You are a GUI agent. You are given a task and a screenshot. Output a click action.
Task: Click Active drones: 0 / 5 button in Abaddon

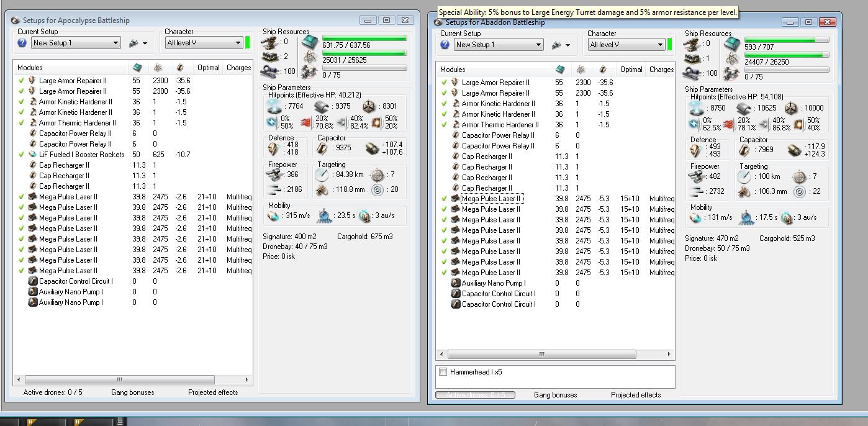coord(475,395)
